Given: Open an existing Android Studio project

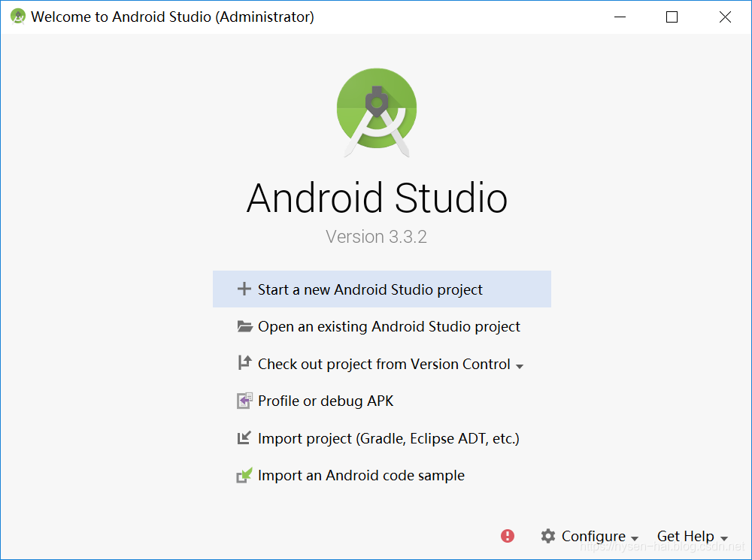Looking at the screenshot, I should [389, 326].
